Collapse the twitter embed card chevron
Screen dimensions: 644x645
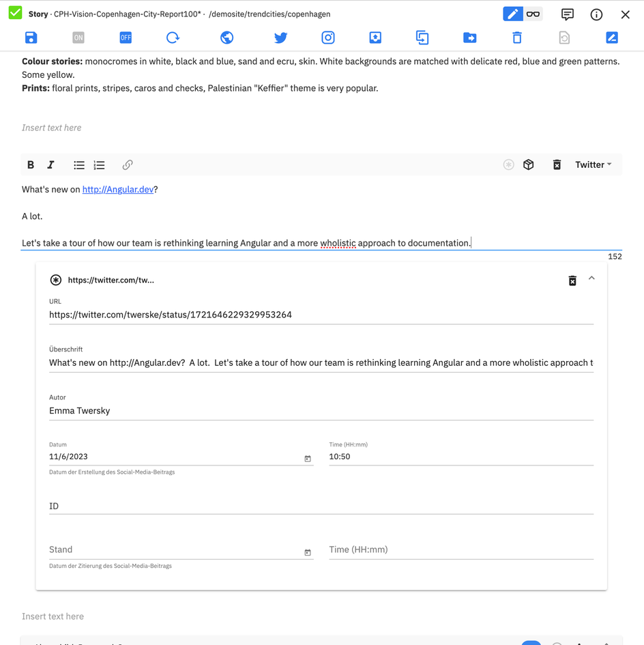(x=591, y=278)
